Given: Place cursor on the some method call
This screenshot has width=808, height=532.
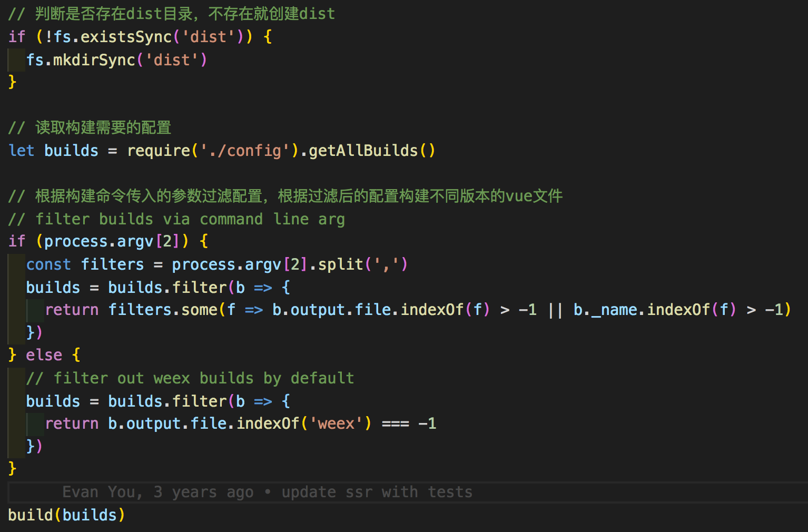Looking at the screenshot, I should pos(199,310).
